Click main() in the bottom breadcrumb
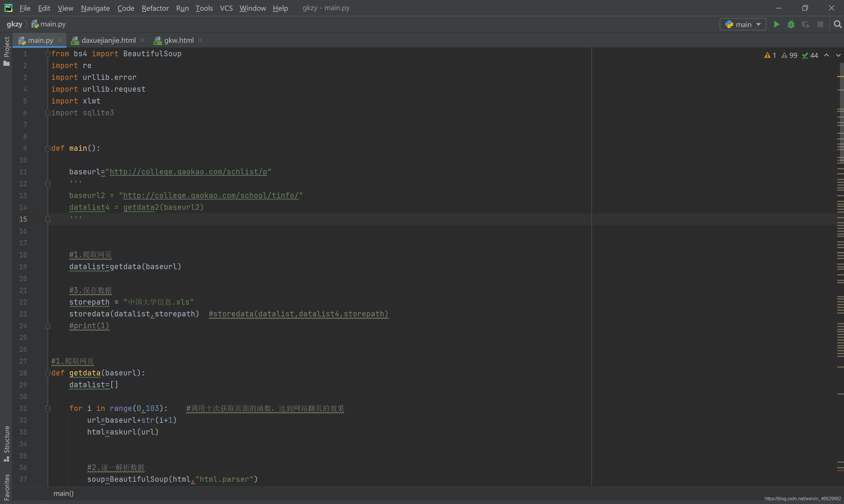The width and height of the screenshot is (844, 504). [64, 493]
